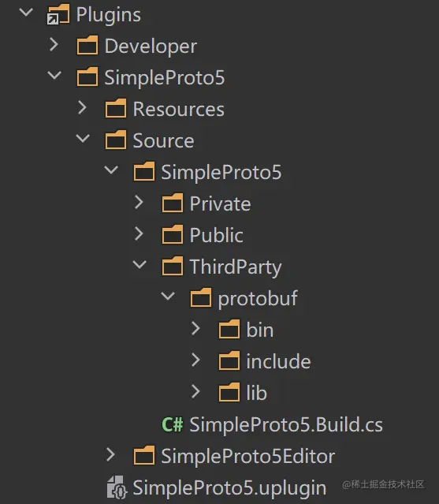The height and width of the screenshot is (504, 439).
Task: Expand the Resources folder chevron
Action: point(82,108)
